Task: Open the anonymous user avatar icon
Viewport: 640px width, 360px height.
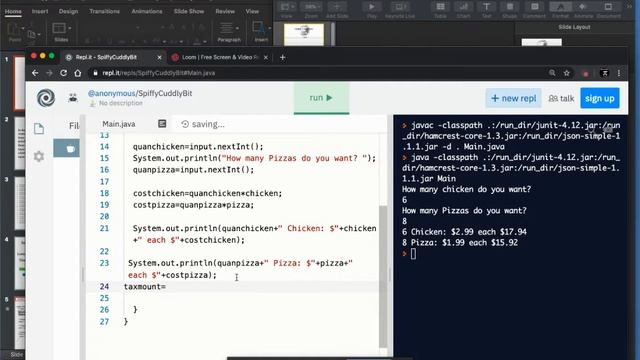Action: coord(73,98)
